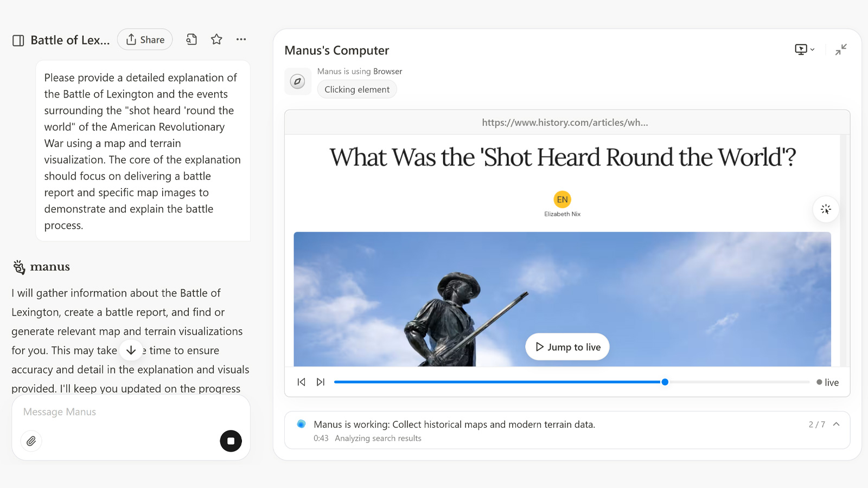Click Jump to live button
This screenshot has height=488, width=868.
coord(567,347)
